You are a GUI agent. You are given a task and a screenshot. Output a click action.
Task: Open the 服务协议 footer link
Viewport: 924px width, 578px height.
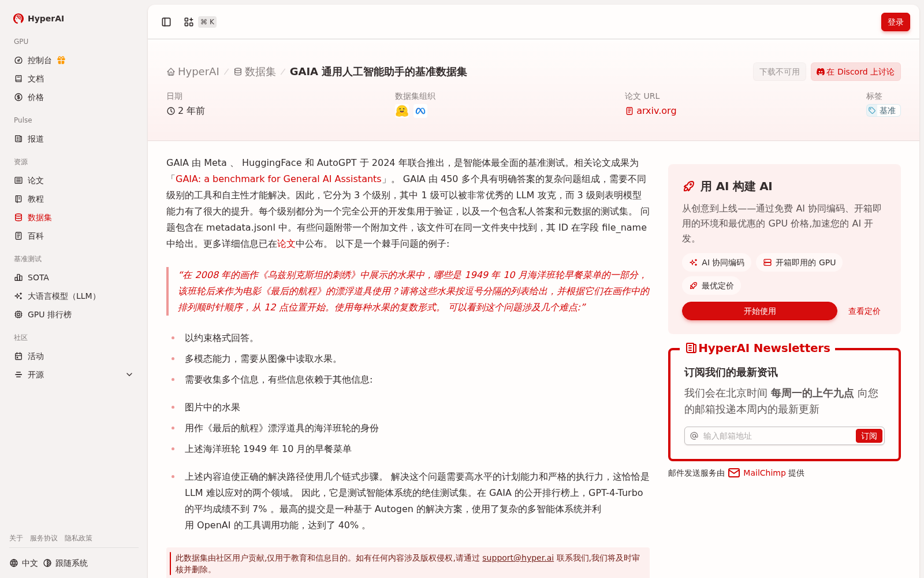(44, 538)
